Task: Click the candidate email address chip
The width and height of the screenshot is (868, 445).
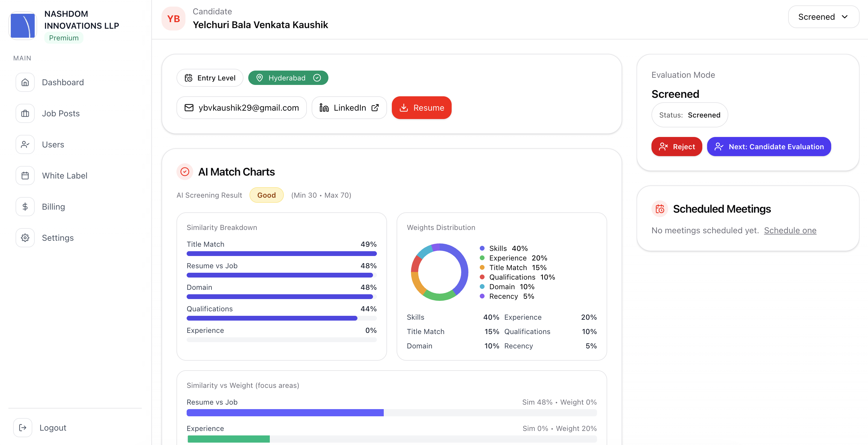Action: pyautogui.click(x=241, y=108)
